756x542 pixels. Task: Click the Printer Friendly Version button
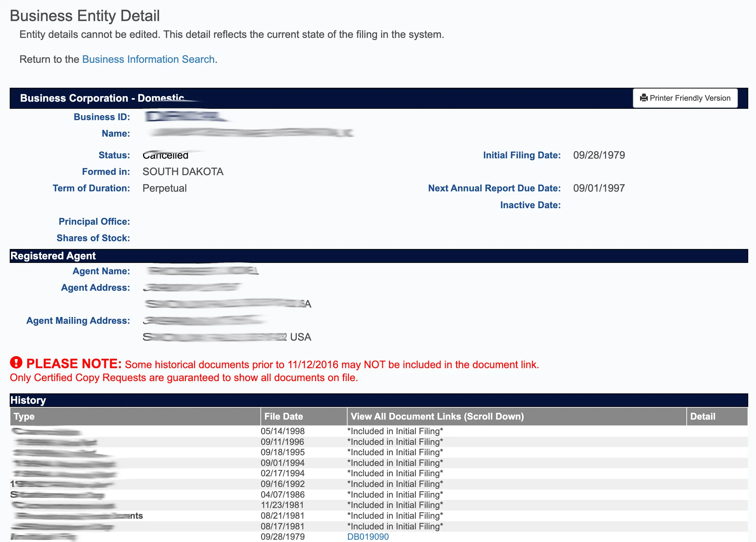click(685, 98)
